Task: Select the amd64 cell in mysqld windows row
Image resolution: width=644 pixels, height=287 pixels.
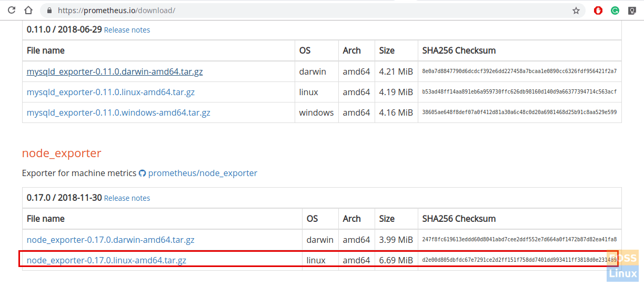Action: [x=356, y=112]
